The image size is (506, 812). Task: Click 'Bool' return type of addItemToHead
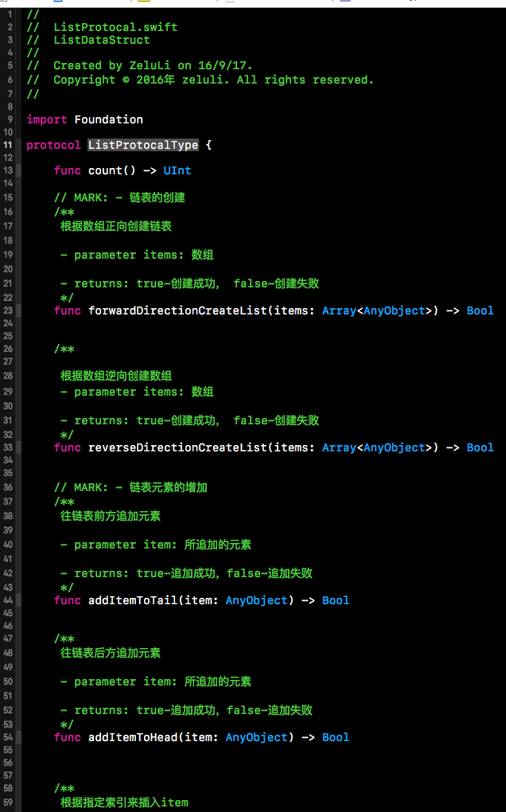coord(336,737)
